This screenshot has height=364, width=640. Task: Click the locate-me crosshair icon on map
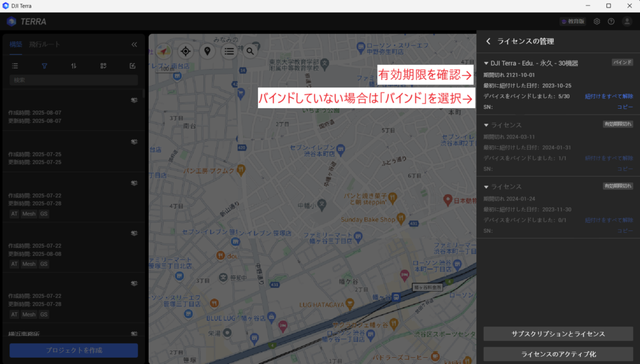(185, 51)
